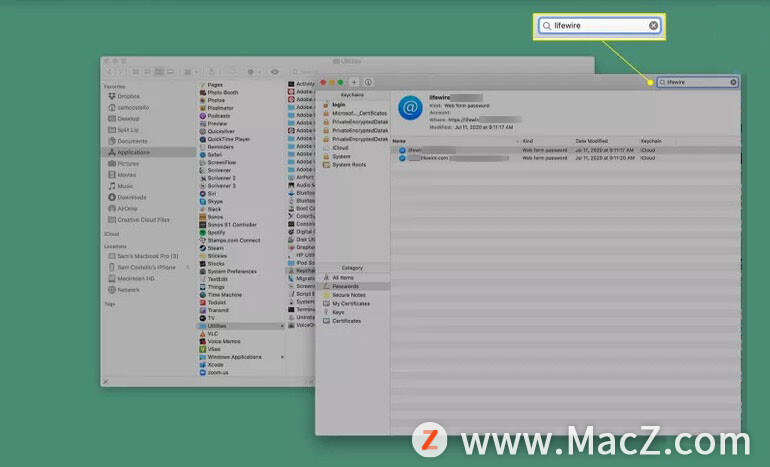Viewport: 770px width, 467px height.
Task: Expand the Windows Applications folder arrow
Action: click(x=282, y=357)
